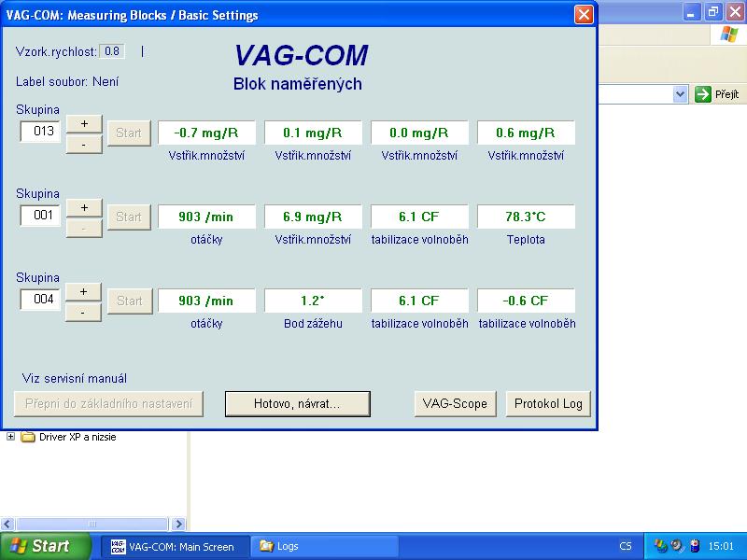Close the VAG-COM Measuring Blocks window
747x560 pixels.
point(583,14)
